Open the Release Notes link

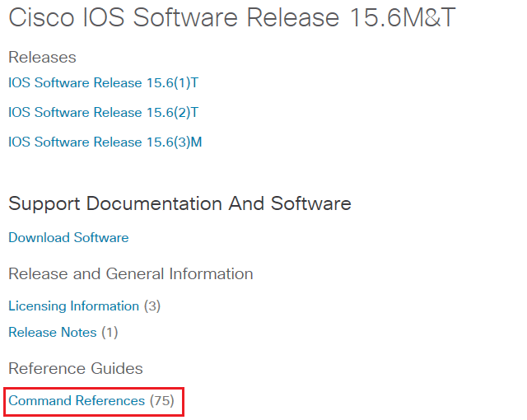point(53,333)
